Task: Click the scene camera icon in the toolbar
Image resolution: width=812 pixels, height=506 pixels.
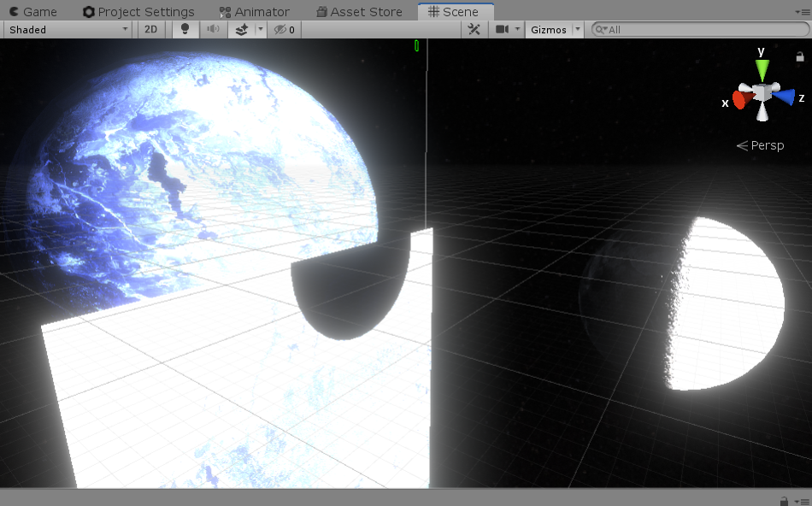Action: [x=500, y=29]
